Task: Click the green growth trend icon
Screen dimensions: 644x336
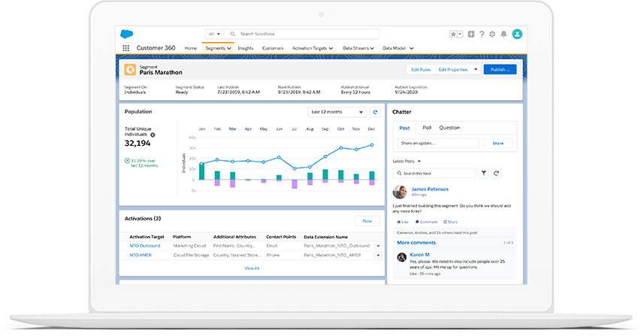Action: 127,161
